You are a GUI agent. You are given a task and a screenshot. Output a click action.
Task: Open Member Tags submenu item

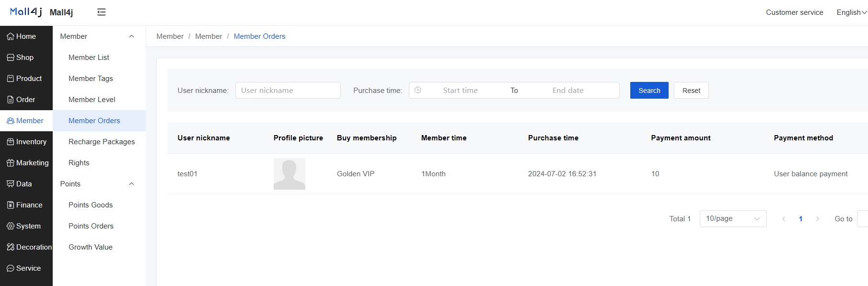(99, 79)
